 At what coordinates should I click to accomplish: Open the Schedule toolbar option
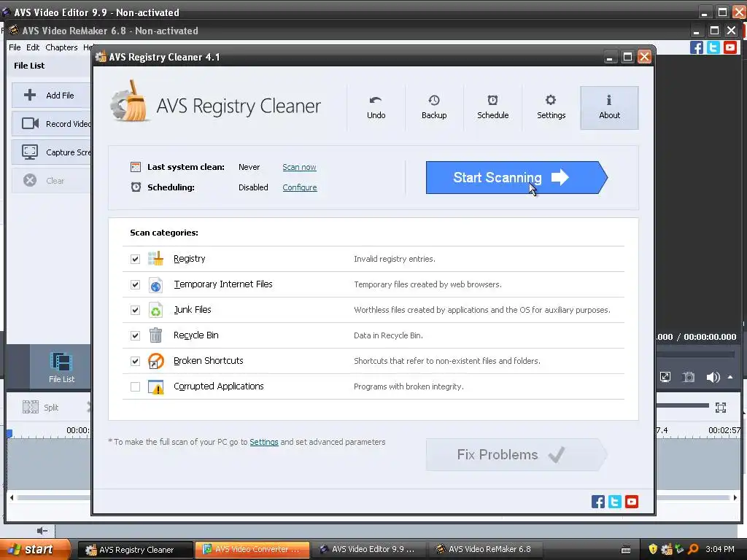[492, 108]
